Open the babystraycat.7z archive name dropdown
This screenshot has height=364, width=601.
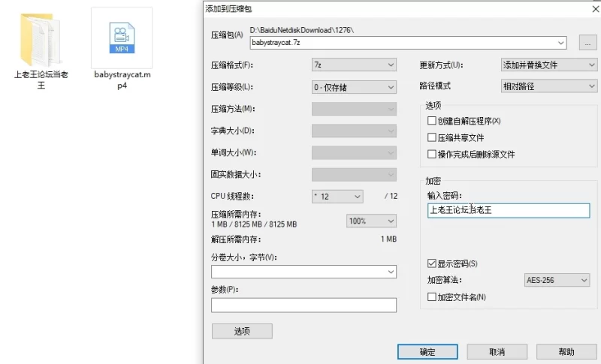click(x=561, y=43)
